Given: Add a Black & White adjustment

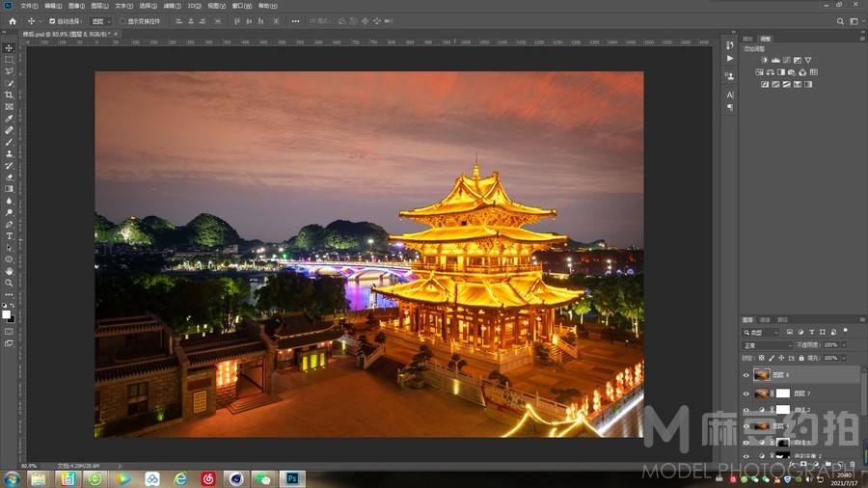Looking at the screenshot, I should pyautogui.click(x=781, y=72).
